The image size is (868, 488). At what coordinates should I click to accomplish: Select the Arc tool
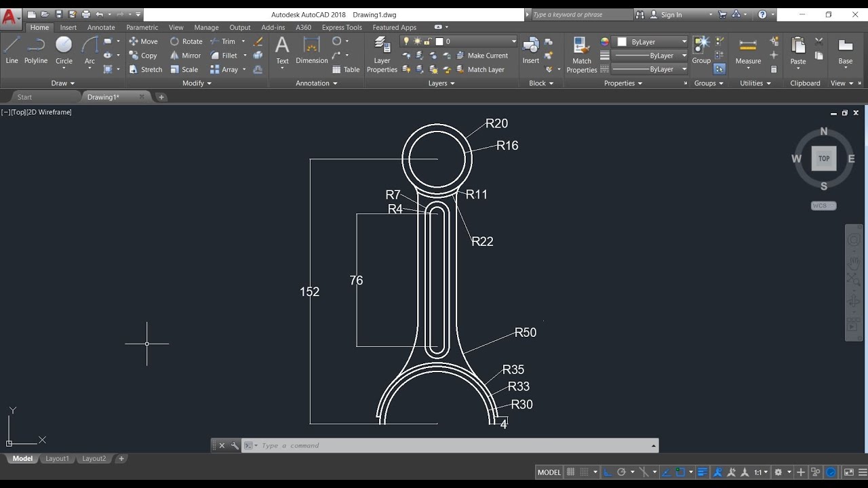coord(90,51)
